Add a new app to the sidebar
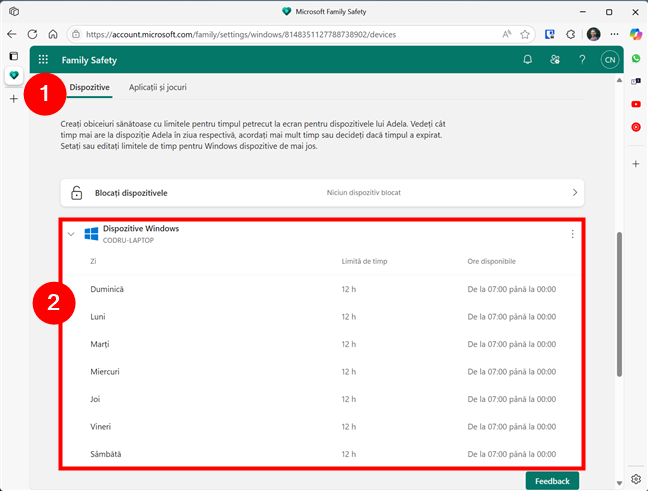Screen dimensions: 648x491 coord(636,164)
